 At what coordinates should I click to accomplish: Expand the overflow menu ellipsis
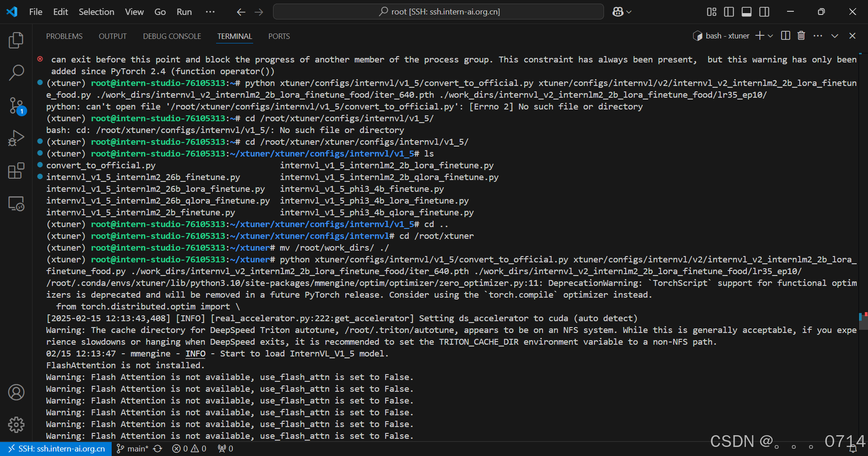[x=210, y=12]
